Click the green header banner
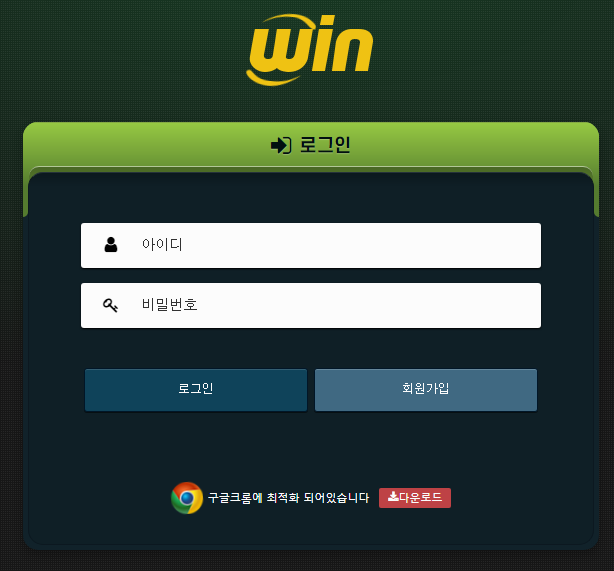This screenshot has width=614, height=571. pyautogui.click(x=311, y=145)
